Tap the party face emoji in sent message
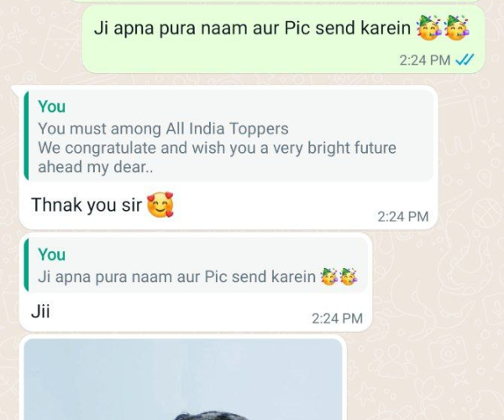Image resolution: width=504 pixels, height=420 pixels. [428, 28]
